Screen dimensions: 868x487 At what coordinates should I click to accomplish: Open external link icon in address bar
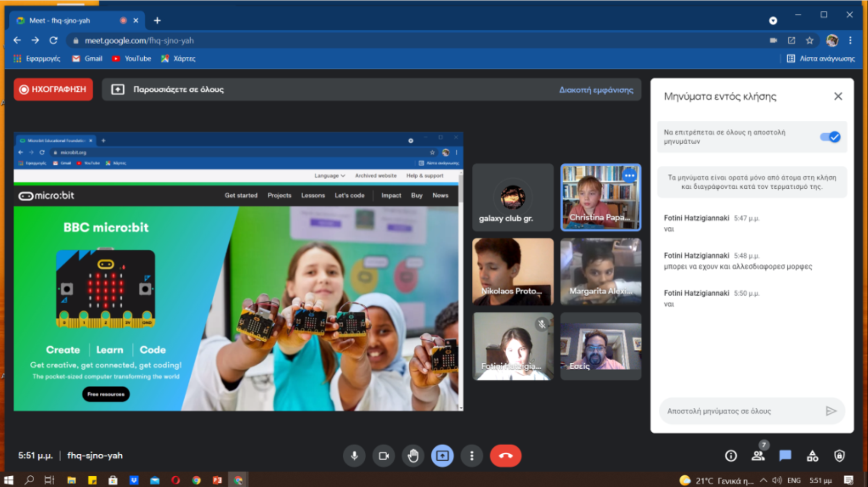coord(792,41)
